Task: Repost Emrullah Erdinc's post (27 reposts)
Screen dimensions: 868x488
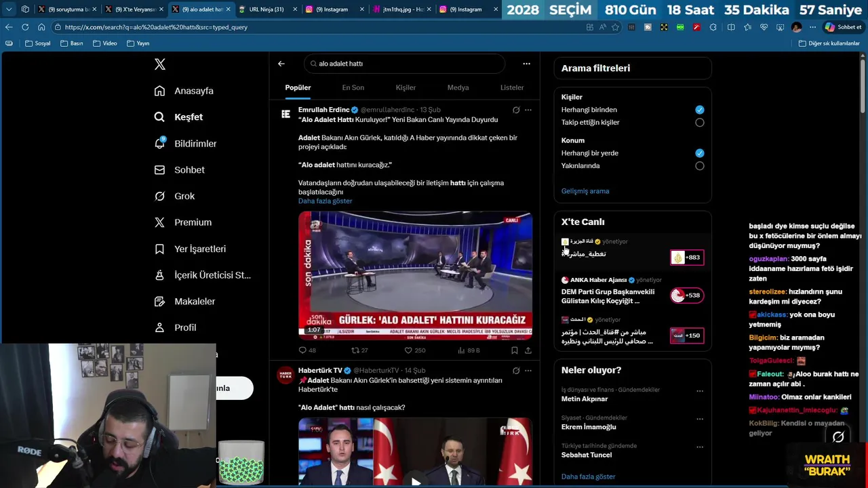Action: [x=359, y=350]
